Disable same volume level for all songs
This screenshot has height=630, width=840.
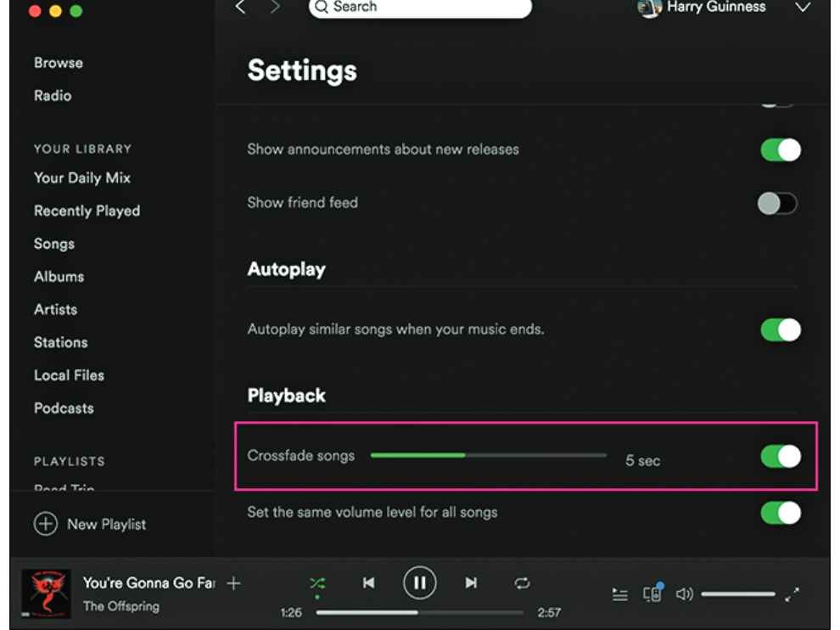pyautogui.click(x=781, y=513)
